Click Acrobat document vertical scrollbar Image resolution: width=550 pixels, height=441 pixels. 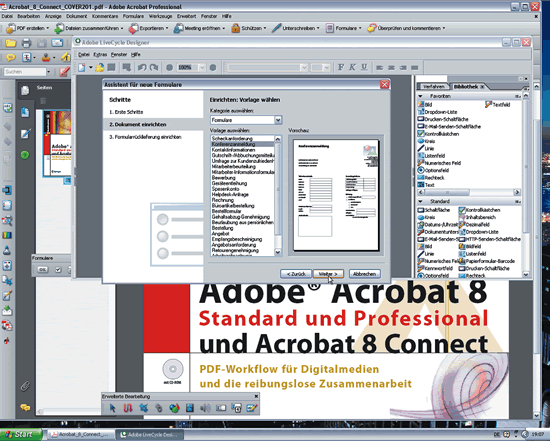(536, 250)
